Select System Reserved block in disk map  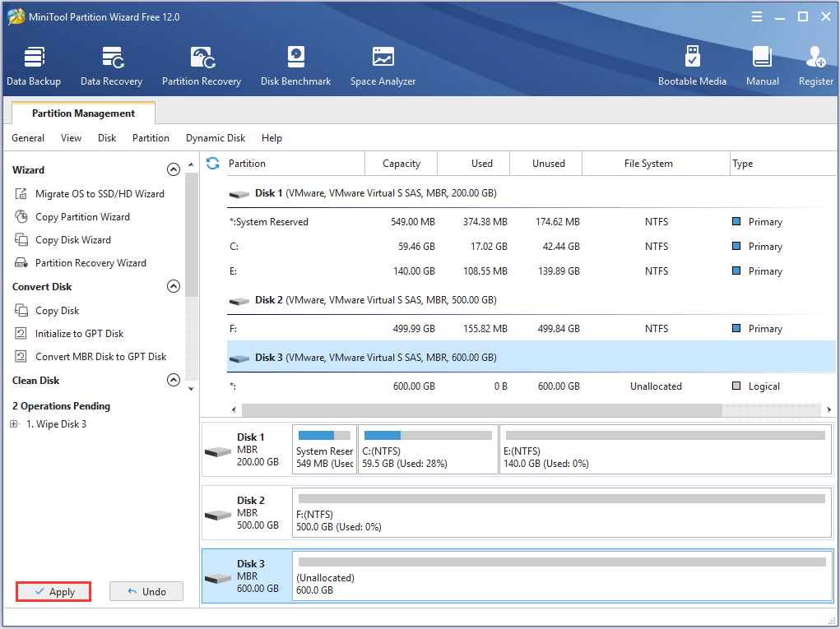coord(324,450)
